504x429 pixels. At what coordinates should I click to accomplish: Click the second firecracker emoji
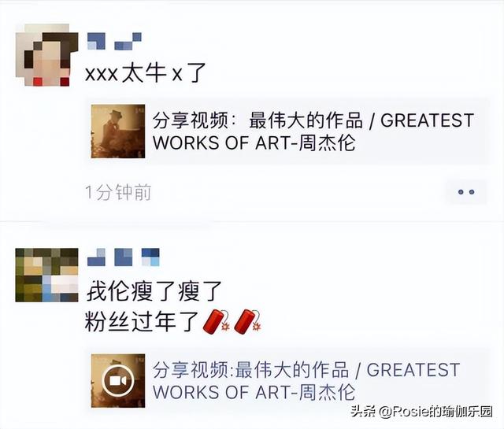pos(247,321)
